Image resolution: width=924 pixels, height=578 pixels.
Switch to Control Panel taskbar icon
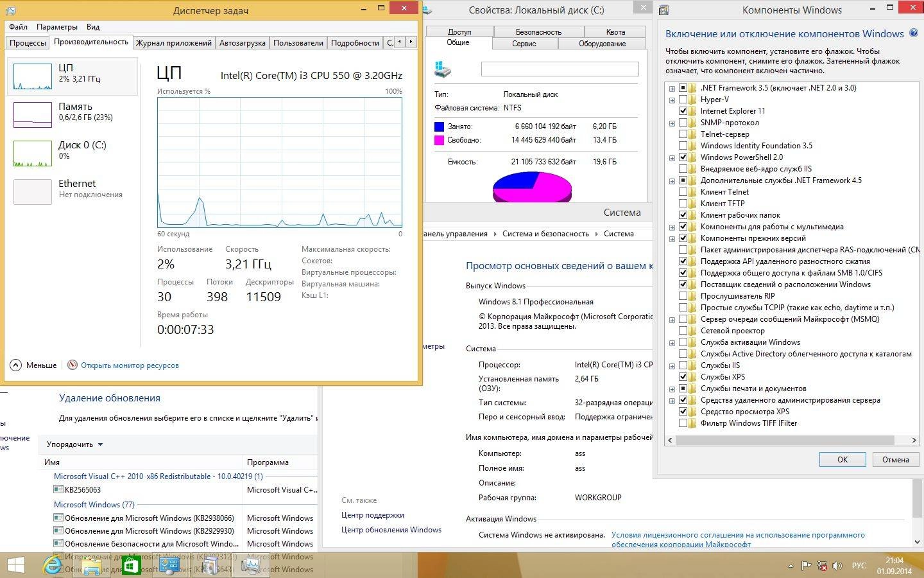pyautogui.click(x=169, y=565)
